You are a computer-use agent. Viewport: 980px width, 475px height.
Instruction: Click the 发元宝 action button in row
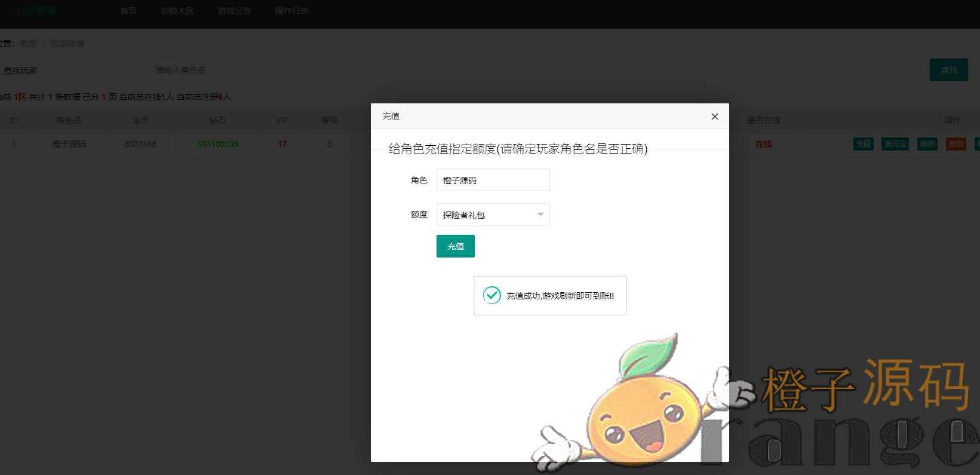(895, 144)
